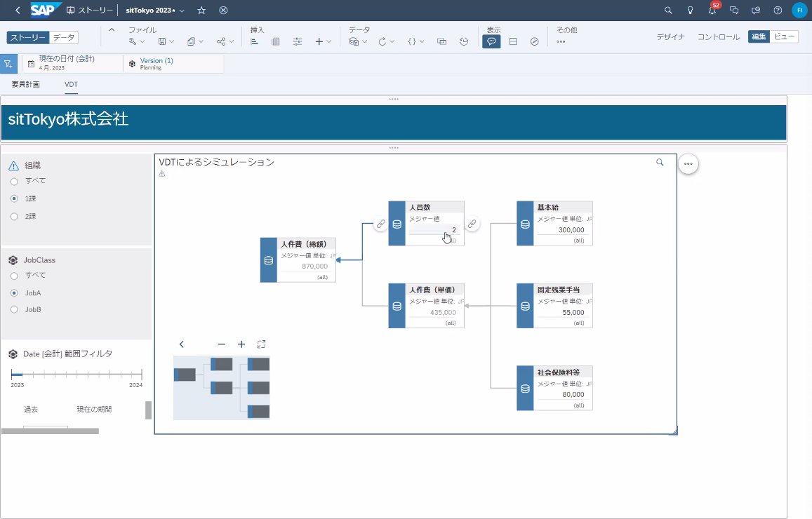
Task: Open the help question mark icon
Action: point(778,11)
